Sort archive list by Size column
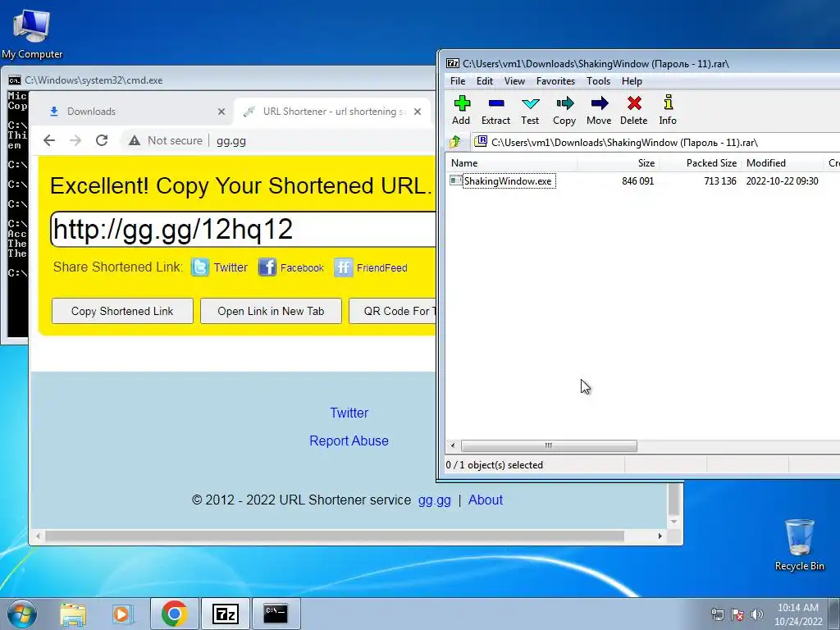Screen dimensions: 840x630 [619, 163]
